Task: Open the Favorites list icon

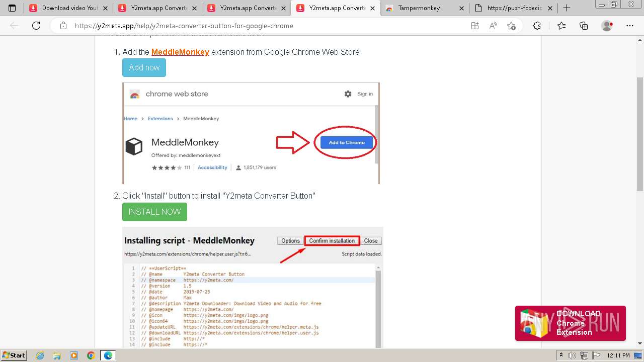Action: pyautogui.click(x=561, y=26)
